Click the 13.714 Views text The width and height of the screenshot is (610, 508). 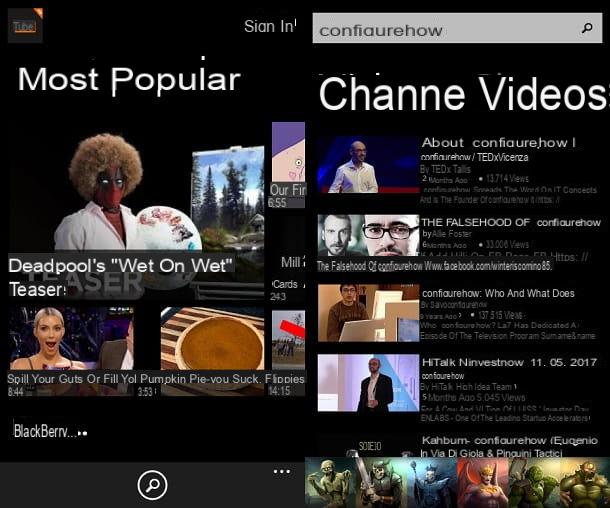click(507, 179)
